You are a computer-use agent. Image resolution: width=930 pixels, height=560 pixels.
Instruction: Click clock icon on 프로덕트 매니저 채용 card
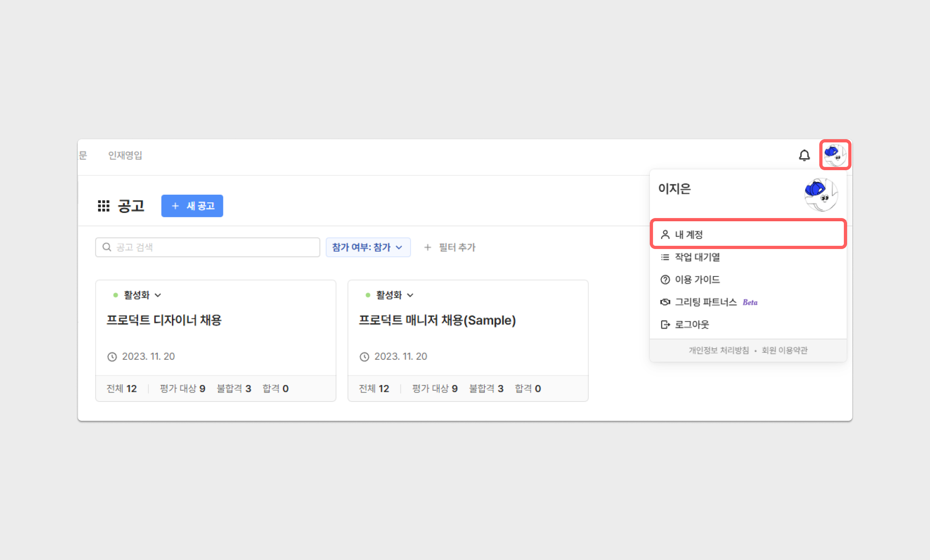(x=364, y=357)
